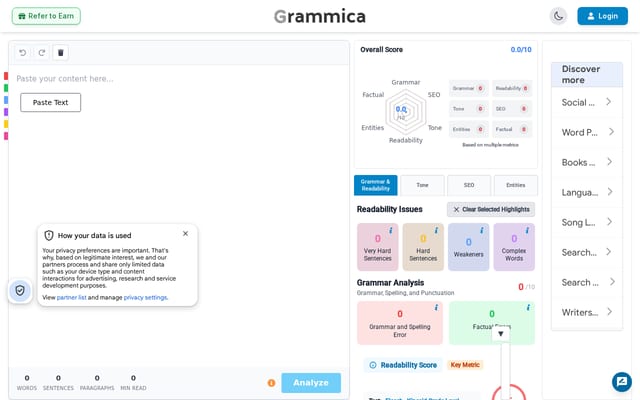Click the Key Metric badge

[x=465, y=365]
